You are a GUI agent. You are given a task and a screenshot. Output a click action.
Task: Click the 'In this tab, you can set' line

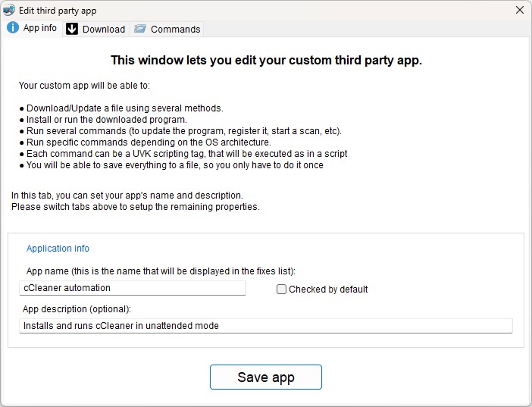point(127,196)
